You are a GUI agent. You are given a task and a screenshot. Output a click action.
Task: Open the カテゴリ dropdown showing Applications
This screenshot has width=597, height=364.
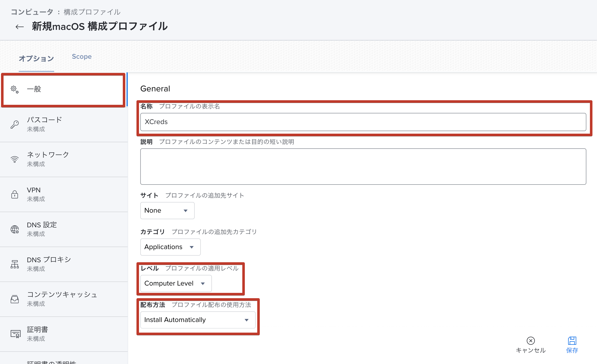[170, 247]
